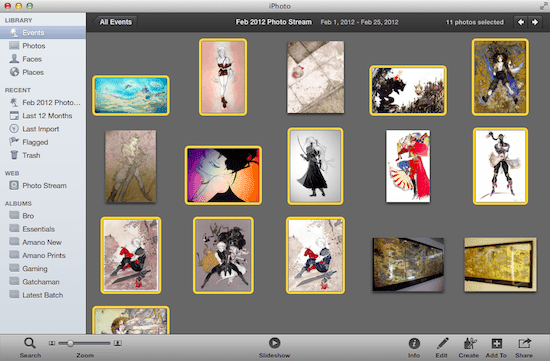
Task: Select the pink background figure thumbnail
Action: [223, 77]
